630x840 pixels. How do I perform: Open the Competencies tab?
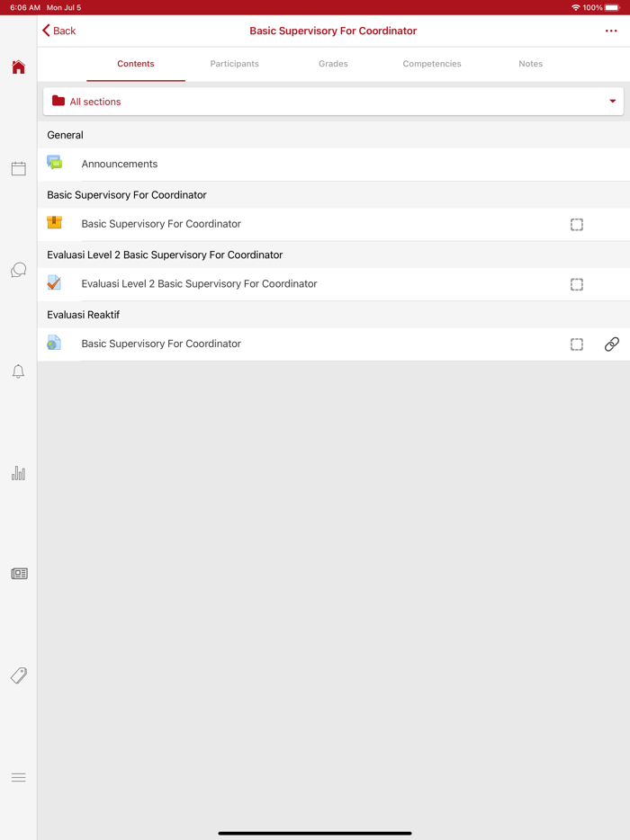tap(432, 64)
